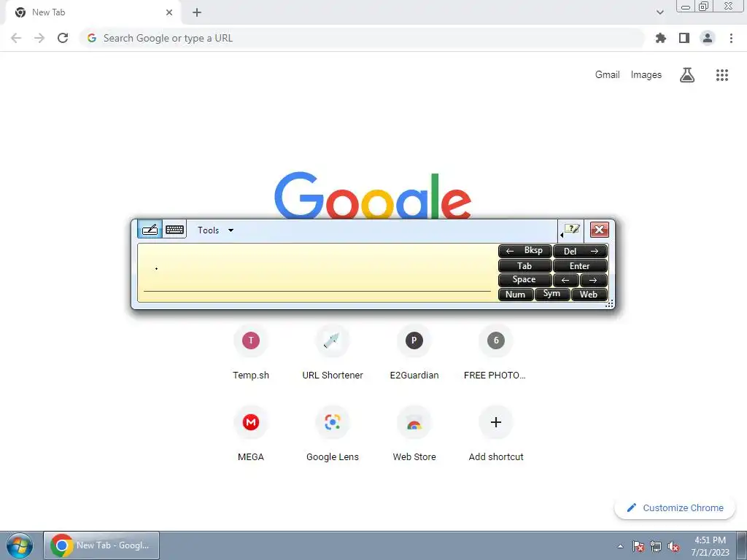The image size is (747, 560).
Task: Grab the Input Panel resize grip
Action: 609,304
